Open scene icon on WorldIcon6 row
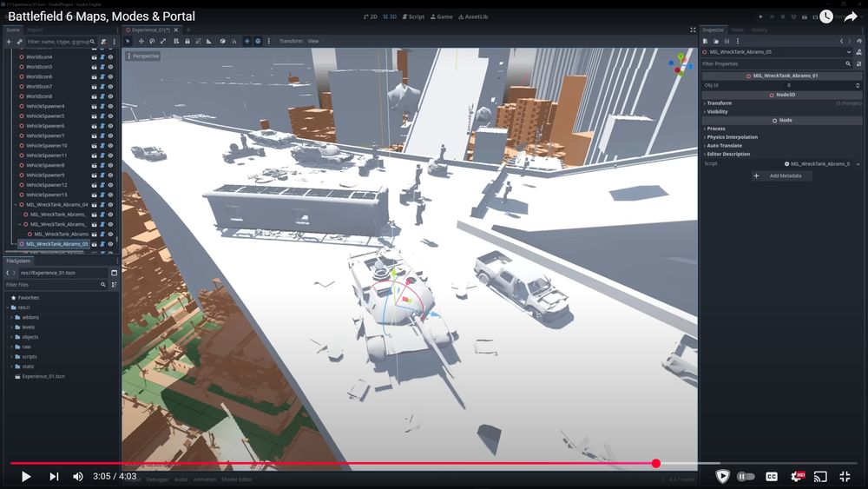This screenshot has height=489, width=868. click(94, 77)
